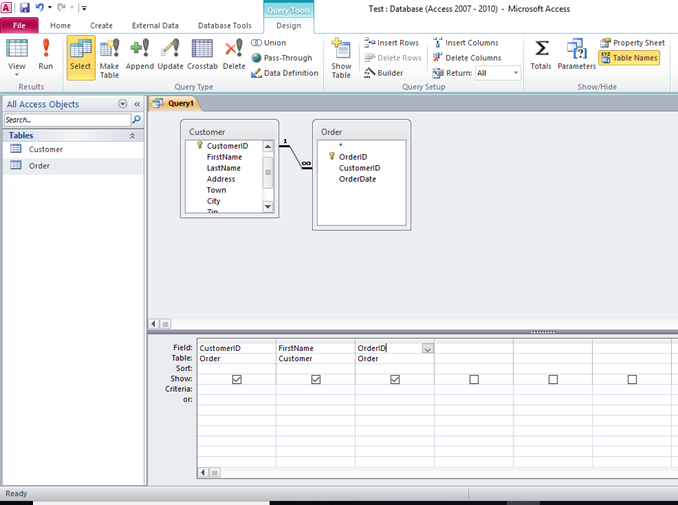The height and width of the screenshot is (505, 678).
Task: Click Customer field list up arrow
Action: 268,147
